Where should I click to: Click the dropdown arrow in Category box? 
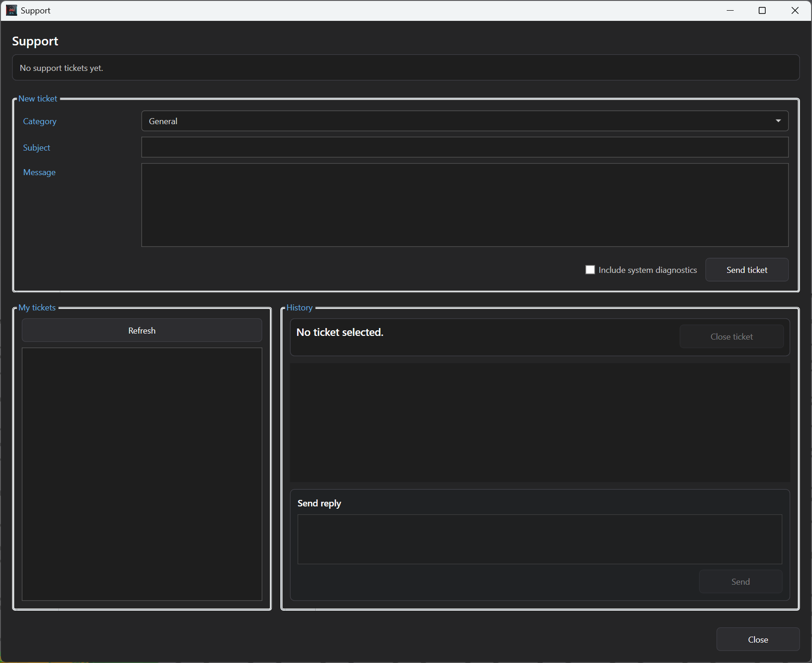coord(778,121)
